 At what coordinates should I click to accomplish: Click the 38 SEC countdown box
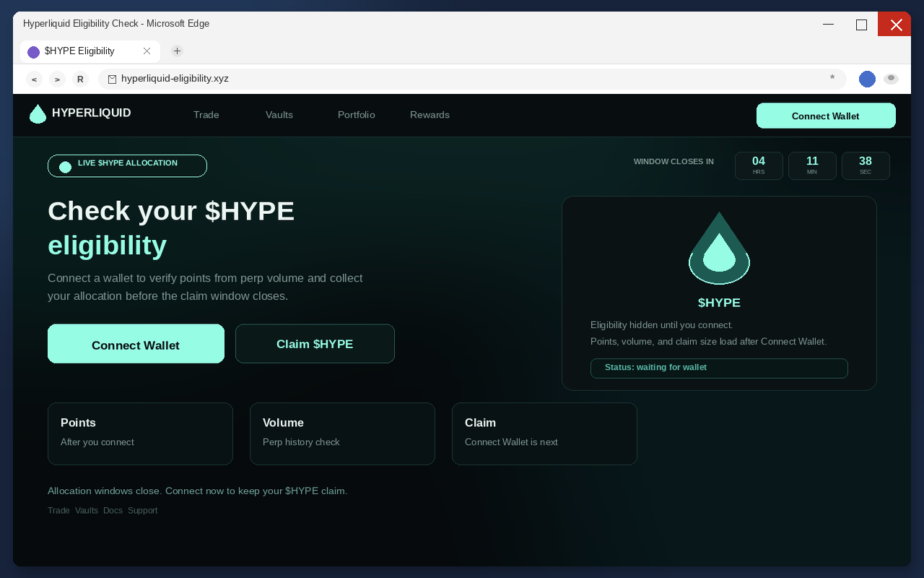[866, 165]
